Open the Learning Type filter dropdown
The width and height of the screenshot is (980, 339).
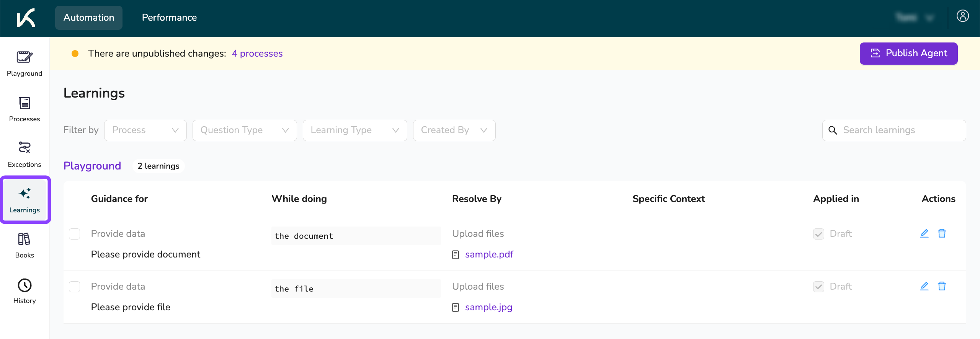click(354, 130)
